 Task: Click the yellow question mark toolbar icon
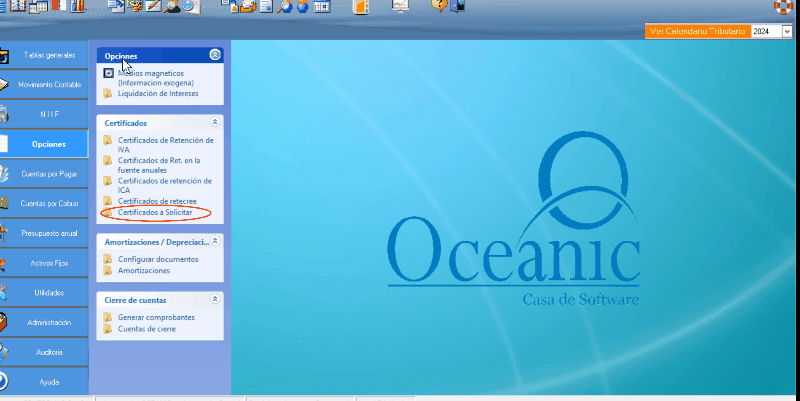click(x=438, y=7)
